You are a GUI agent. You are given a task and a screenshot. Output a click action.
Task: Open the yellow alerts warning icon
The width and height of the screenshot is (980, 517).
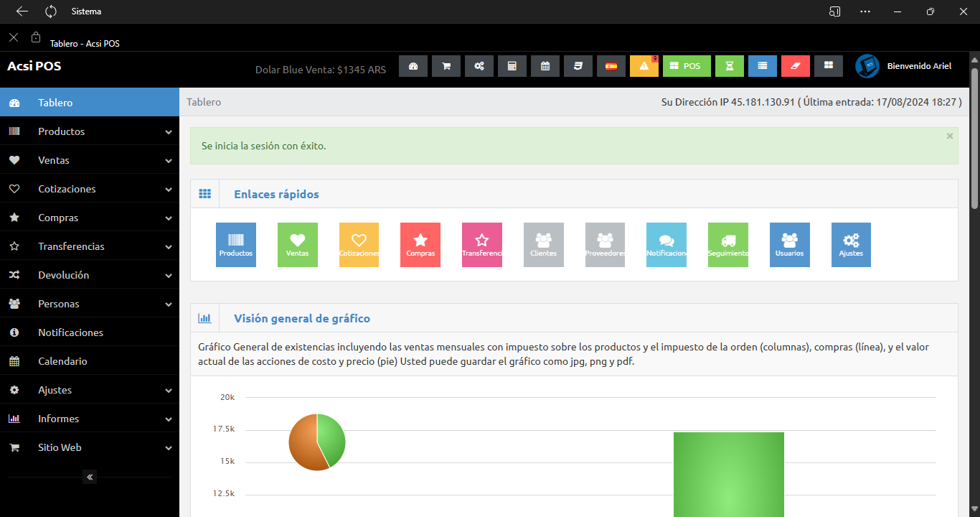644,66
